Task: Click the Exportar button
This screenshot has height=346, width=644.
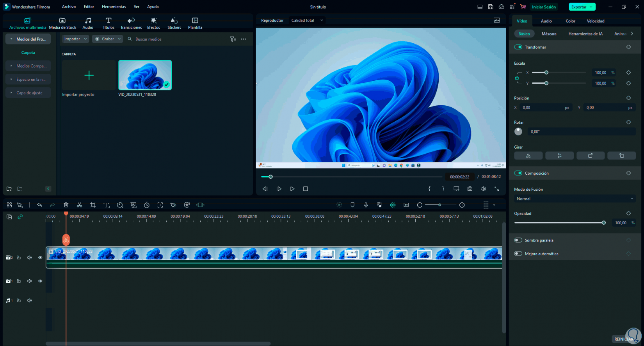Action: [x=579, y=7]
